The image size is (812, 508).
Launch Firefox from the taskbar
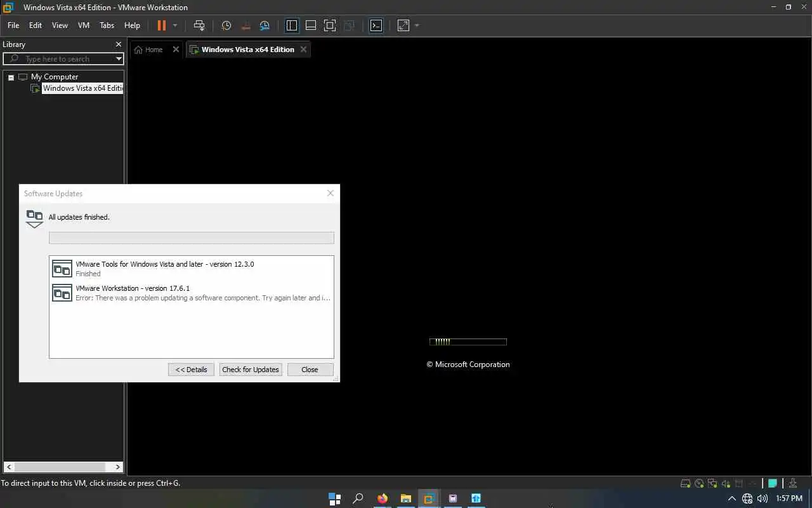[x=382, y=498]
